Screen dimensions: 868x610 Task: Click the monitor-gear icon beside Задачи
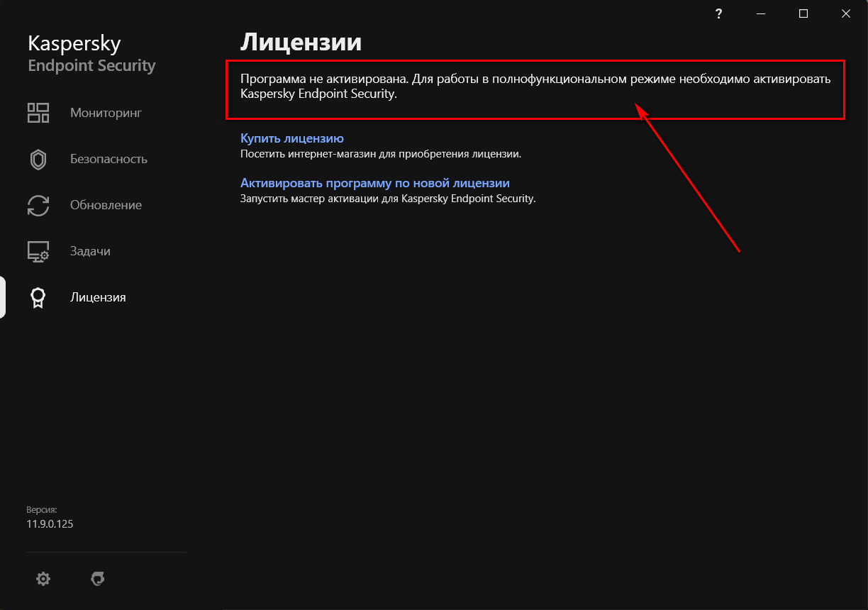point(38,251)
